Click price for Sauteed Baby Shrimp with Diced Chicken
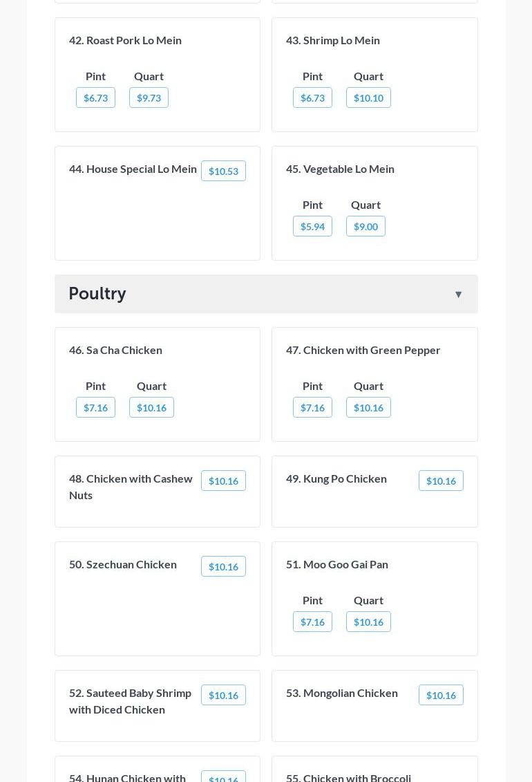Screen dimensions: 532x782 tap(223, 695)
